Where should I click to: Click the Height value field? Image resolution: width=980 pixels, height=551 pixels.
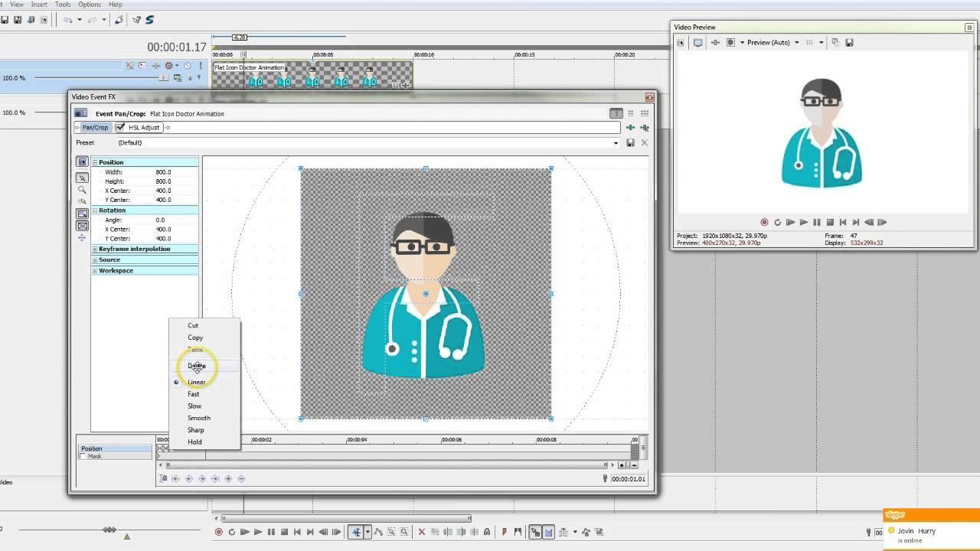164,181
